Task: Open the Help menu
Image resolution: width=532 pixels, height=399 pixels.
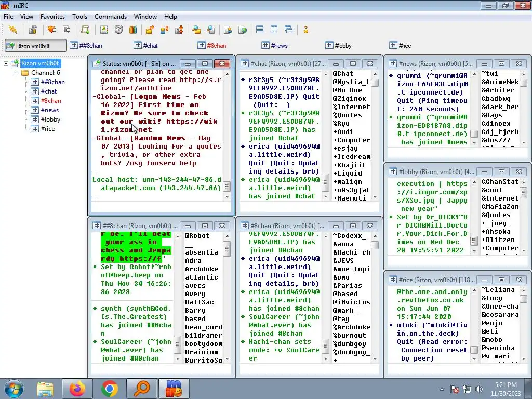Action: click(x=170, y=17)
